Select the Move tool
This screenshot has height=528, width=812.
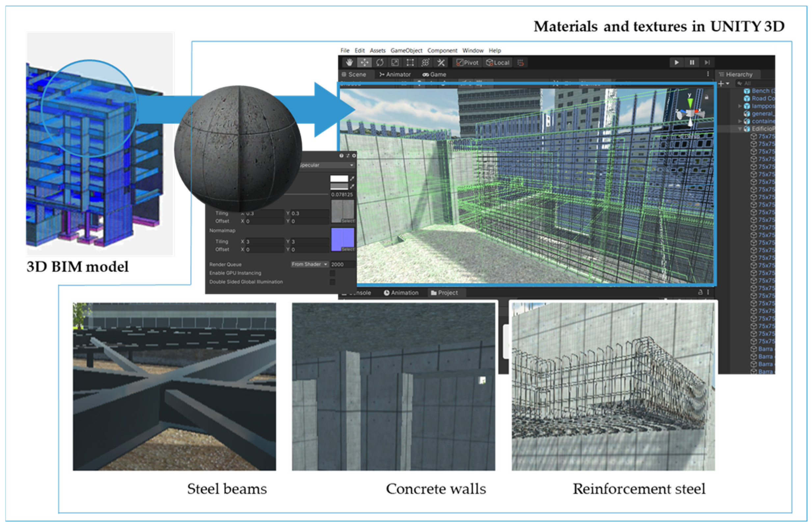[x=365, y=63]
